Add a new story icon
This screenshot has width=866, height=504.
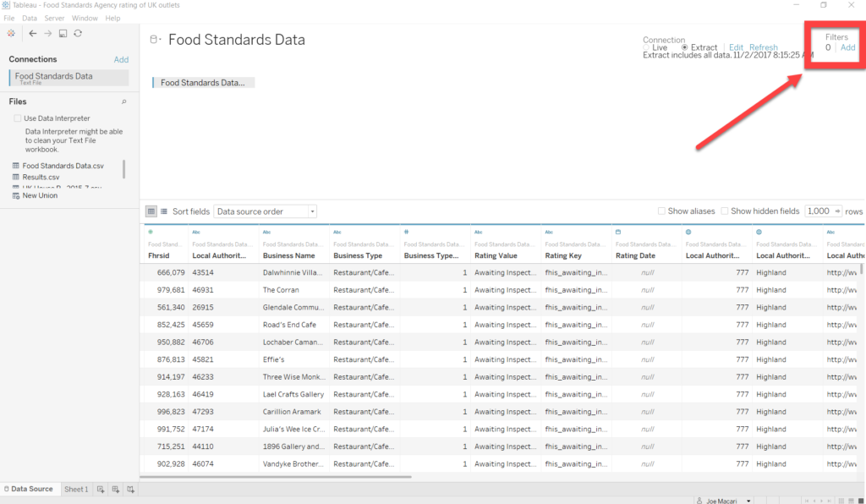(130, 489)
